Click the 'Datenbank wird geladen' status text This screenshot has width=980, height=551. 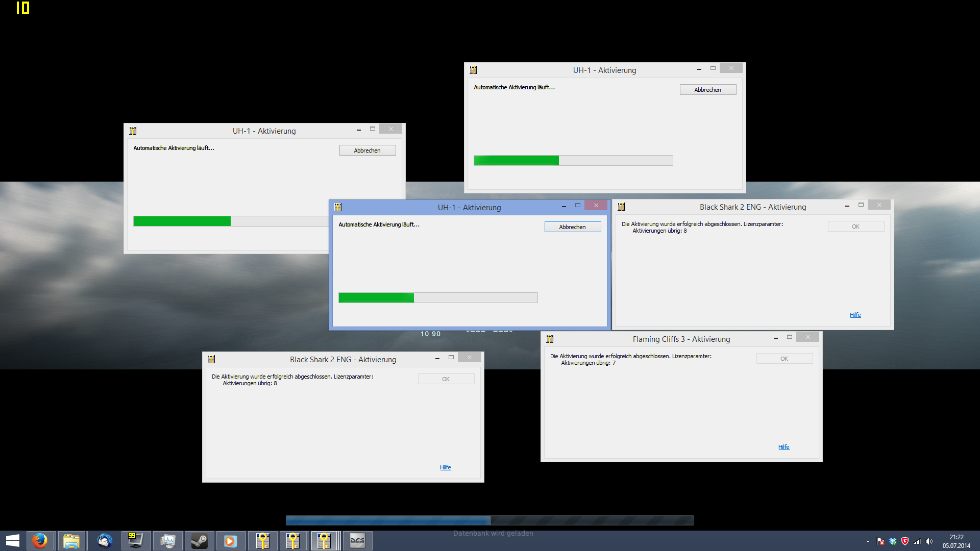pyautogui.click(x=493, y=533)
